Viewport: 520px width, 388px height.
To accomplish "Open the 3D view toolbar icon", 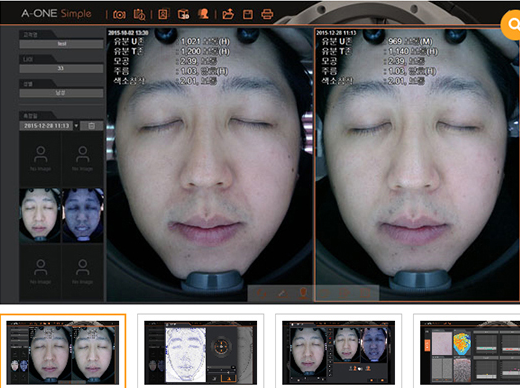I will [x=184, y=14].
